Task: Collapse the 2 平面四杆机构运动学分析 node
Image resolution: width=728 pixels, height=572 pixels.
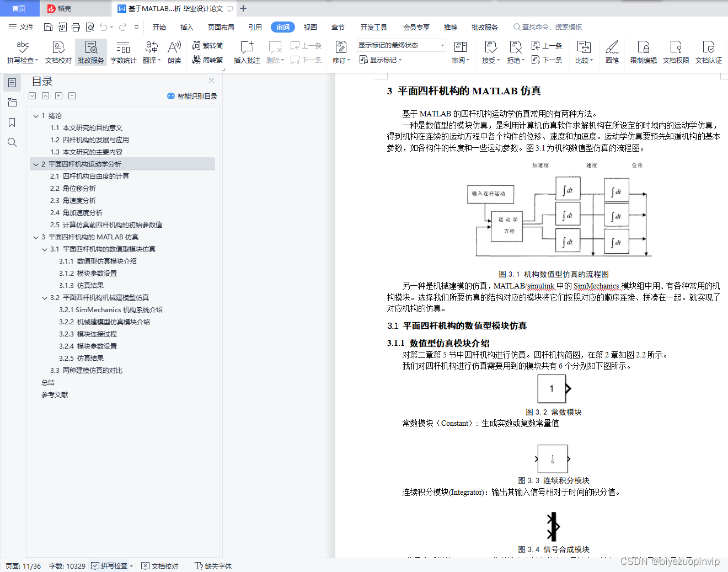Action: (x=36, y=164)
